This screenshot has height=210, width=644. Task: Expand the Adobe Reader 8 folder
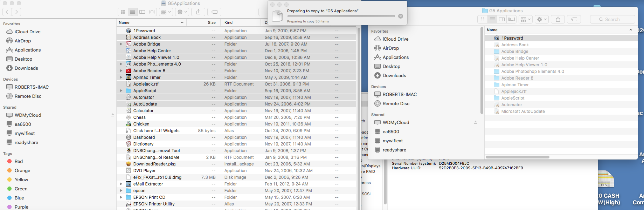(121, 71)
